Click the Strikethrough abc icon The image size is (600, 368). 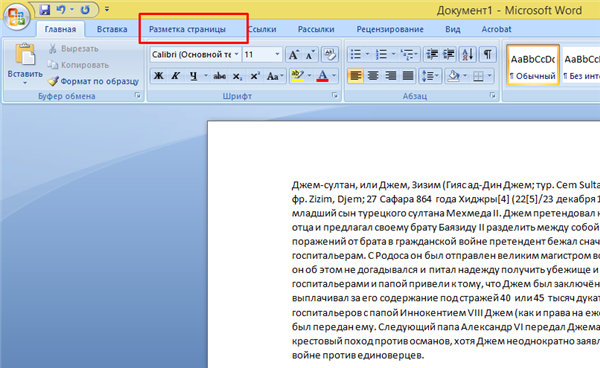[219, 76]
